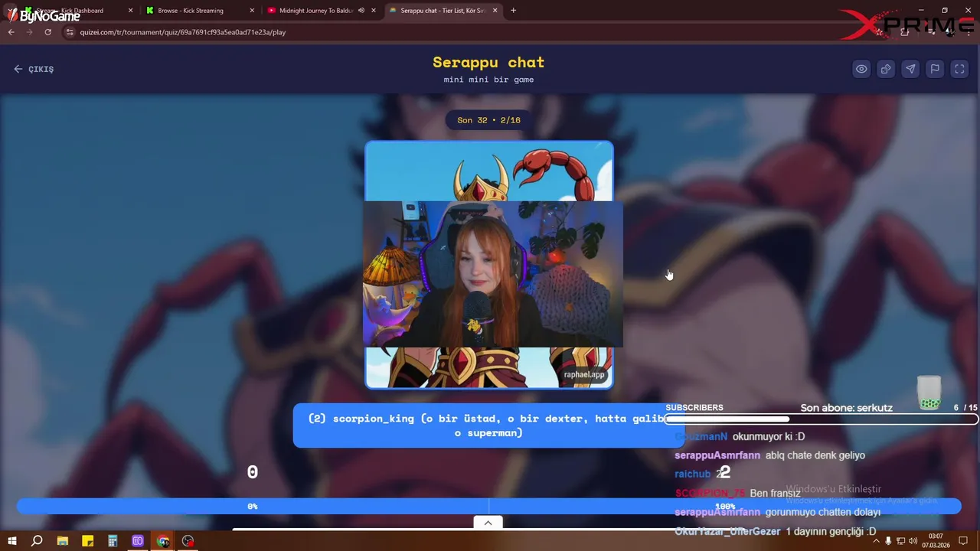Close the Browse - Kick Streaming tab
Screen dimensions: 980x551
[x=252, y=11]
